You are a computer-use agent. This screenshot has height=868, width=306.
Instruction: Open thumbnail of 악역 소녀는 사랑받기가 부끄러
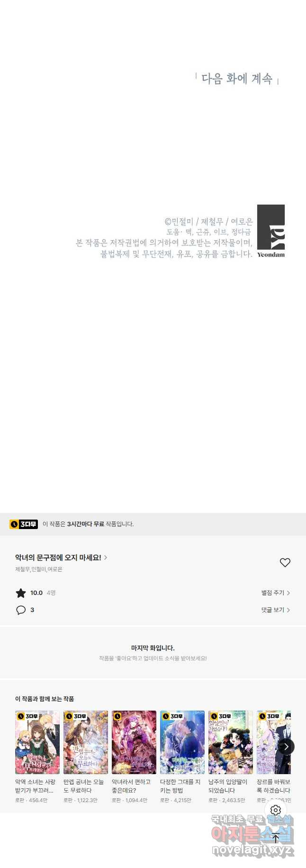[37, 742]
